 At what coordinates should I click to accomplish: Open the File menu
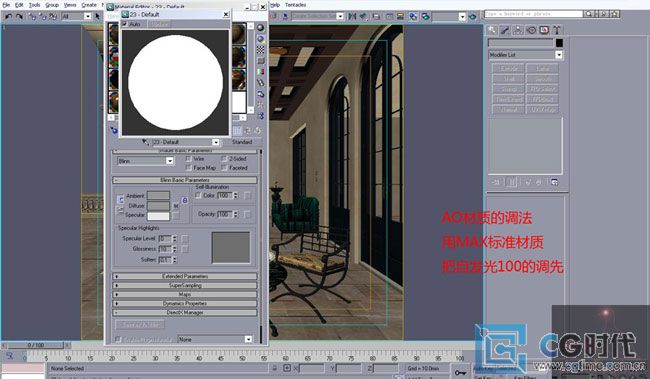(x=6, y=5)
